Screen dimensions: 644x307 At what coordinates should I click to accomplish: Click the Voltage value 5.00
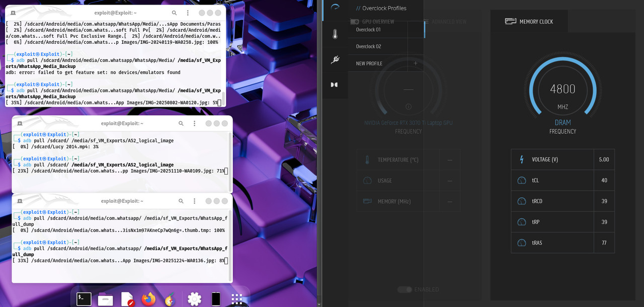[x=604, y=160]
